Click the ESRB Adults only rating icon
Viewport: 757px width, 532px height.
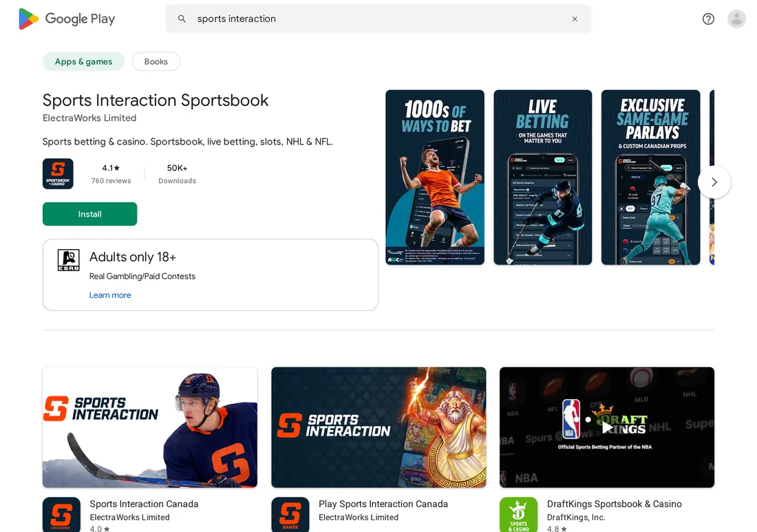69,260
